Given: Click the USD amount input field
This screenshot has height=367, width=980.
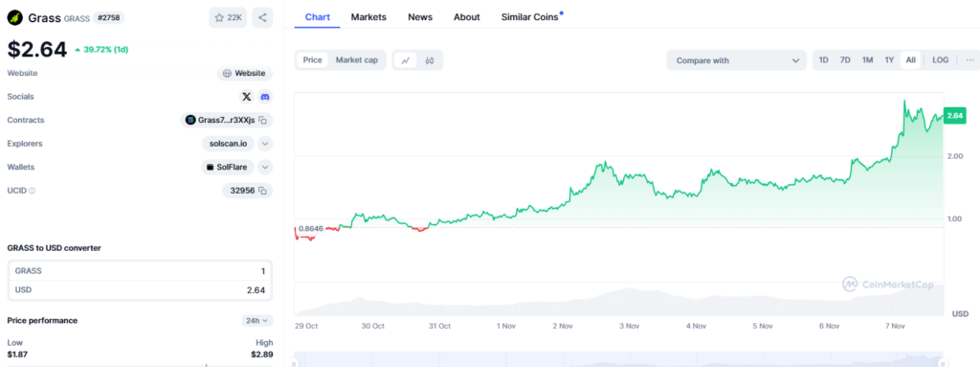Looking at the screenshot, I should pos(140,290).
